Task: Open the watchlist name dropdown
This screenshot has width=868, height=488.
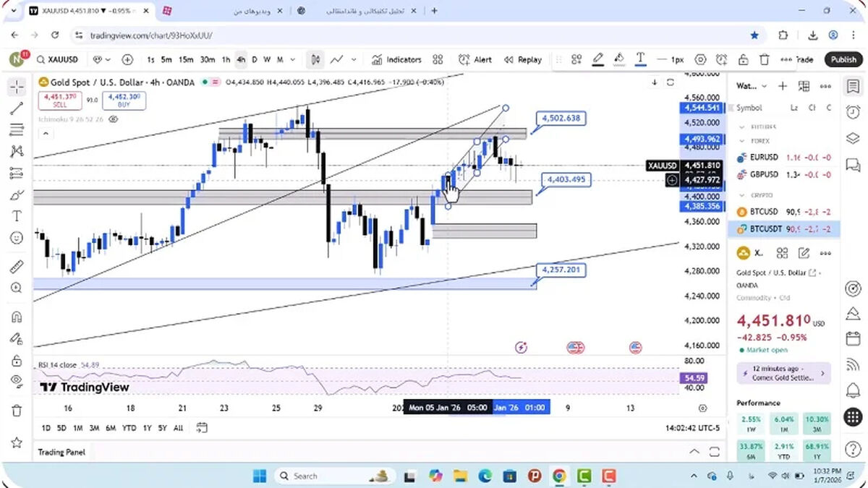Action: coord(752,86)
